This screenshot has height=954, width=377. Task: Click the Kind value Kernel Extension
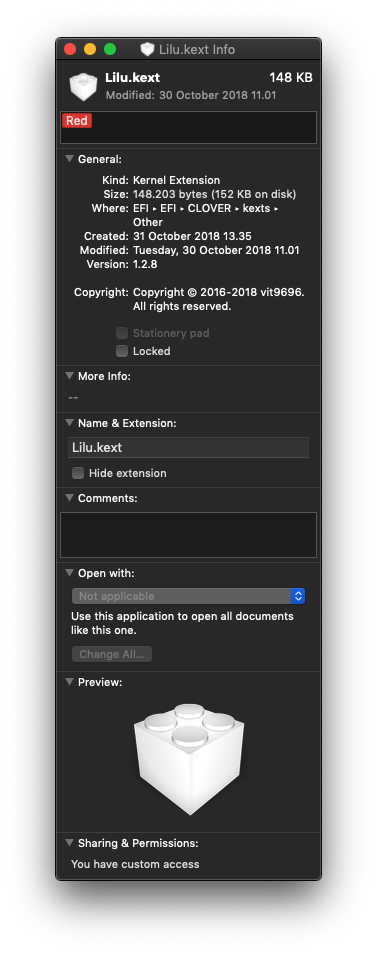pyautogui.click(x=176, y=180)
